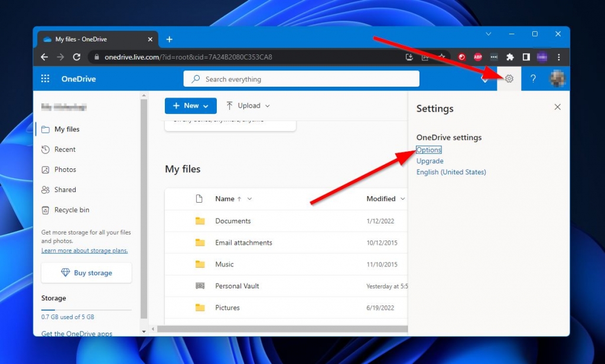Click the Buy storage button

click(x=86, y=273)
